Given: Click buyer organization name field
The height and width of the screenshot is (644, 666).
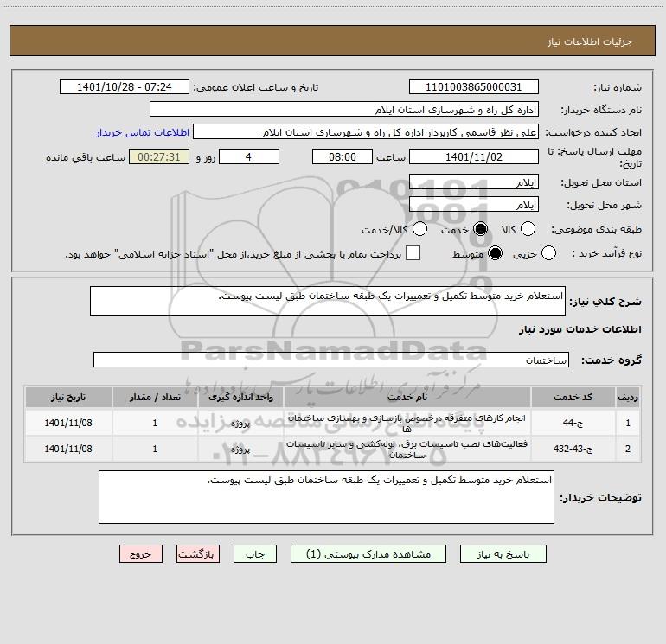Looking at the screenshot, I should click(x=344, y=109).
